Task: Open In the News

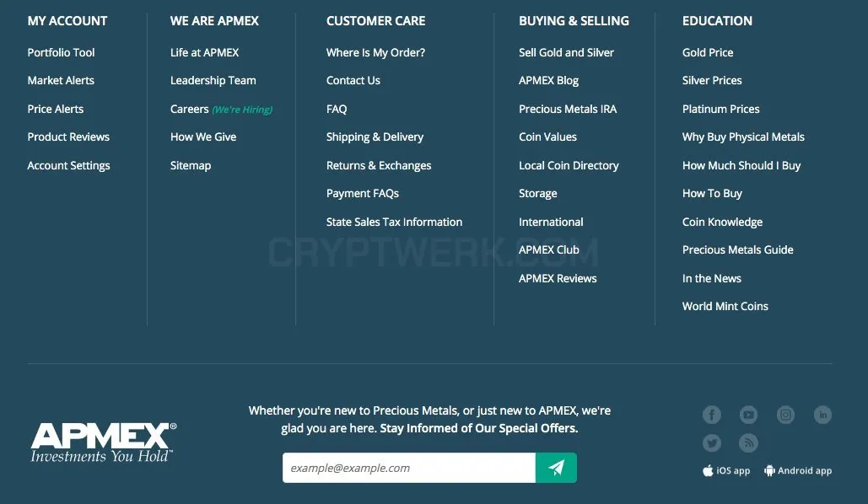Action: [x=711, y=278]
